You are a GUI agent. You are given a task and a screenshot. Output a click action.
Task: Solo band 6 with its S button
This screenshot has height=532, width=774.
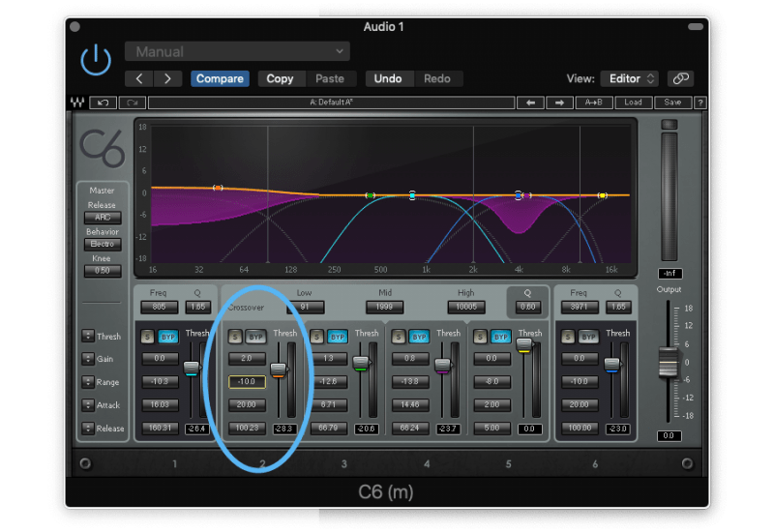point(568,337)
